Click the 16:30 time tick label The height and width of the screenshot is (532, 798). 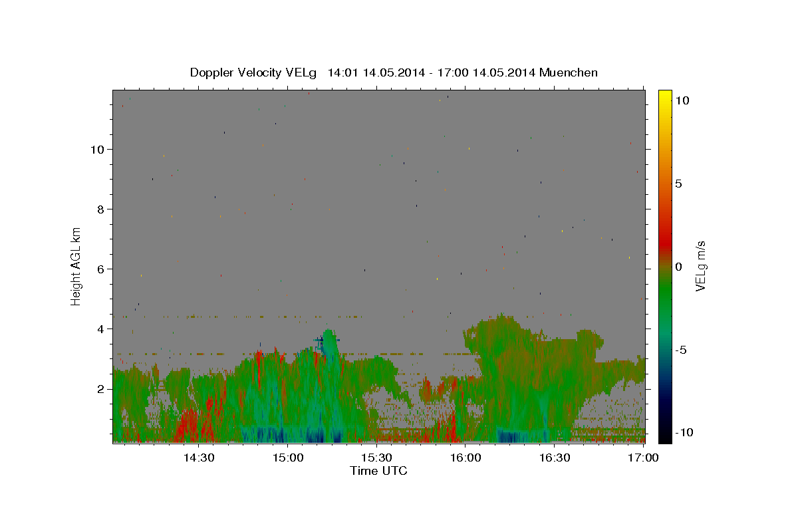555,458
